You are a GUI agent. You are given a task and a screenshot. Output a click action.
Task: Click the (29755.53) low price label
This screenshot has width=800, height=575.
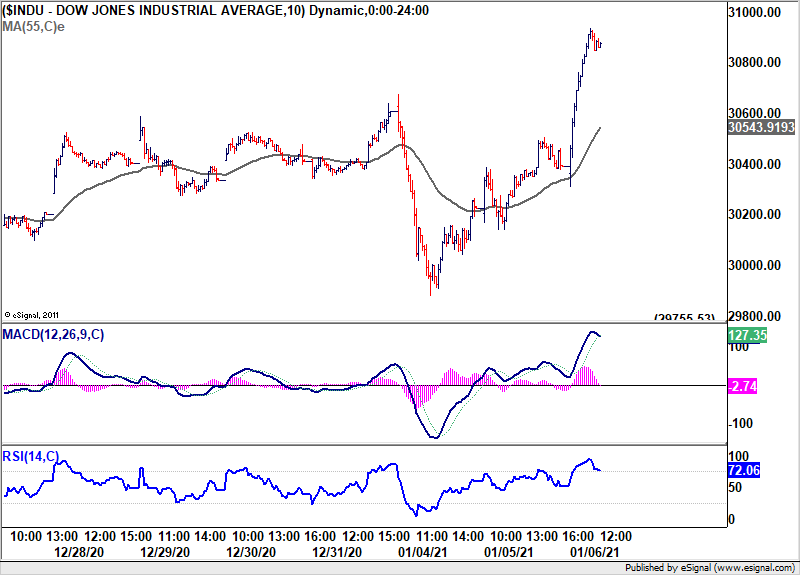point(684,317)
